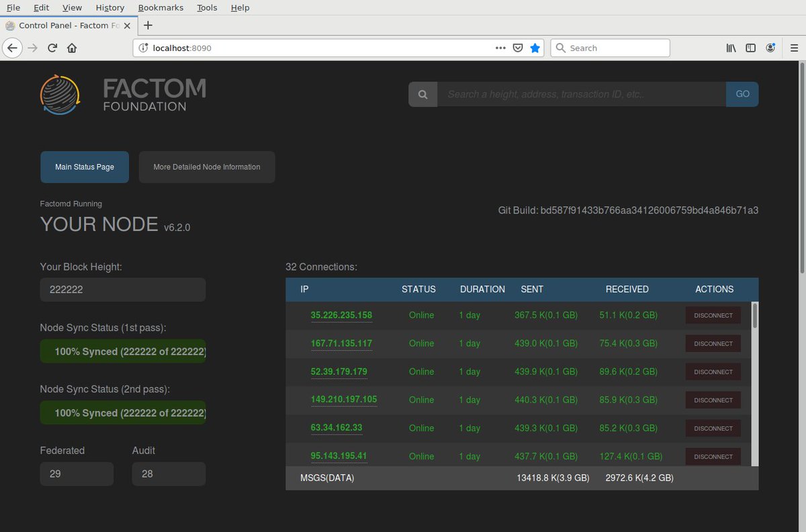Viewport: 806px width, 532px height.
Task: Open the Bookmarks menu
Action: (x=161, y=7)
